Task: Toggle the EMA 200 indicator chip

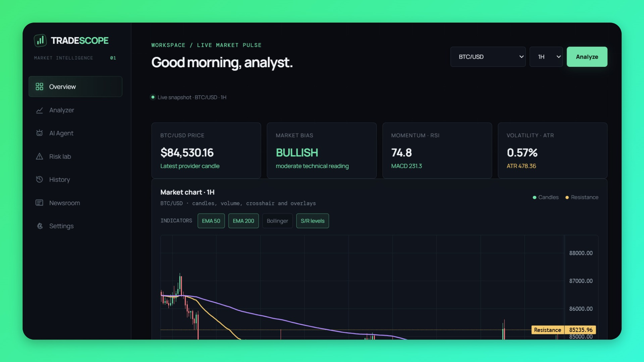Action: click(x=243, y=221)
